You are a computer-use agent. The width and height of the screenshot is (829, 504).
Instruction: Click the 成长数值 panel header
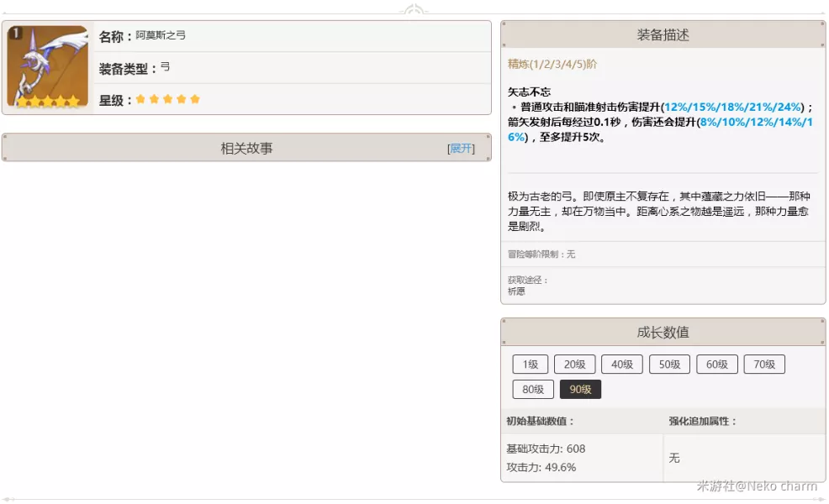(x=663, y=333)
